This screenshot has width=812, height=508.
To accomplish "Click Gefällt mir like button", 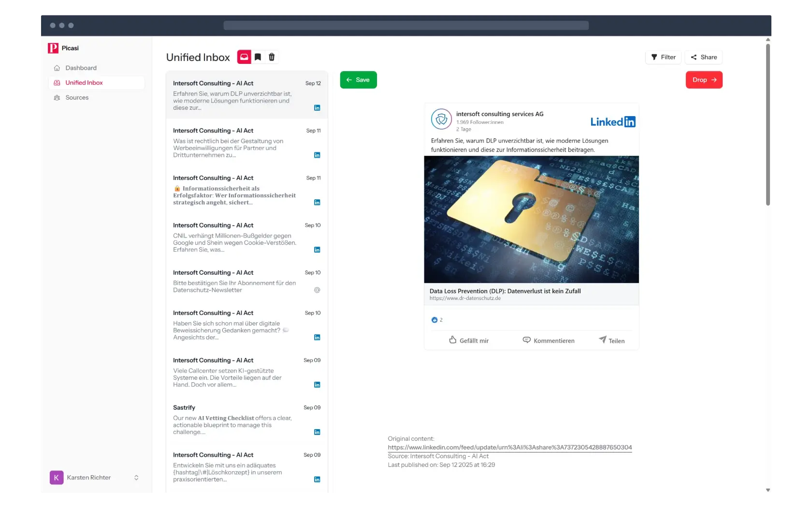I will point(469,341).
